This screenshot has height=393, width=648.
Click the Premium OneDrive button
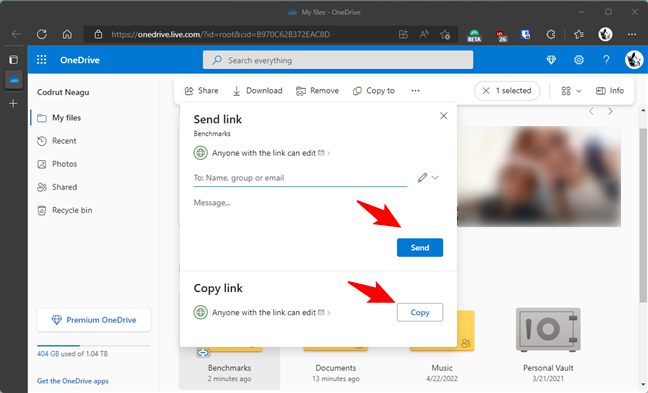pos(94,320)
